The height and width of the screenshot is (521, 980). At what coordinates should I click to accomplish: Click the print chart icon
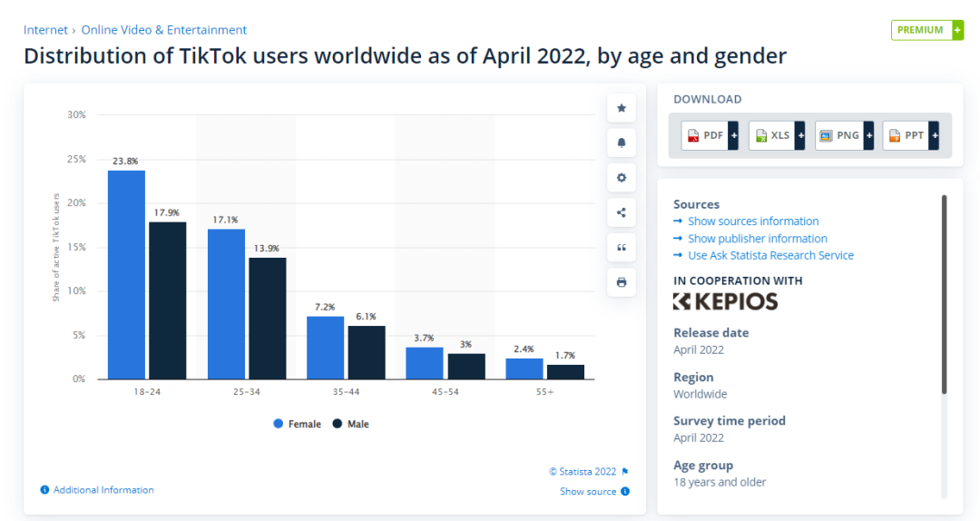click(x=622, y=282)
